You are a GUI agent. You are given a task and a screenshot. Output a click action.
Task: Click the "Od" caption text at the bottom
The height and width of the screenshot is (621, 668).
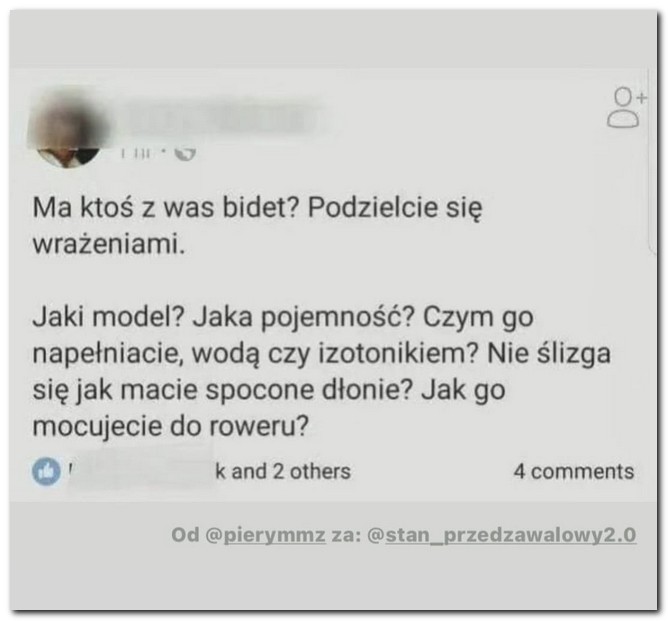coord(185,534)
